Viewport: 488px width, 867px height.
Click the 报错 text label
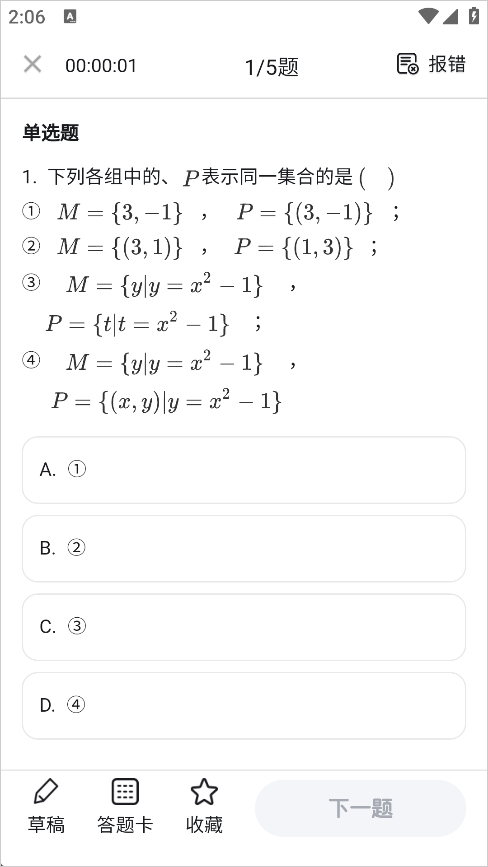447,64
